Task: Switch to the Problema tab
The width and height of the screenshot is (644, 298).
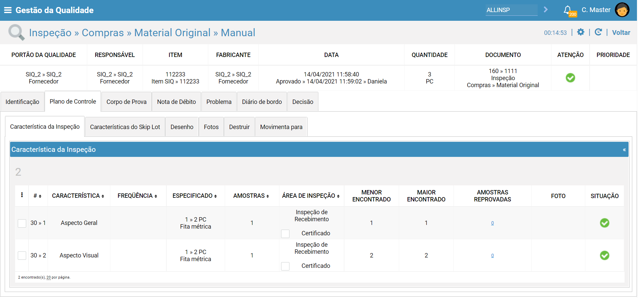Action: [219, 102]
